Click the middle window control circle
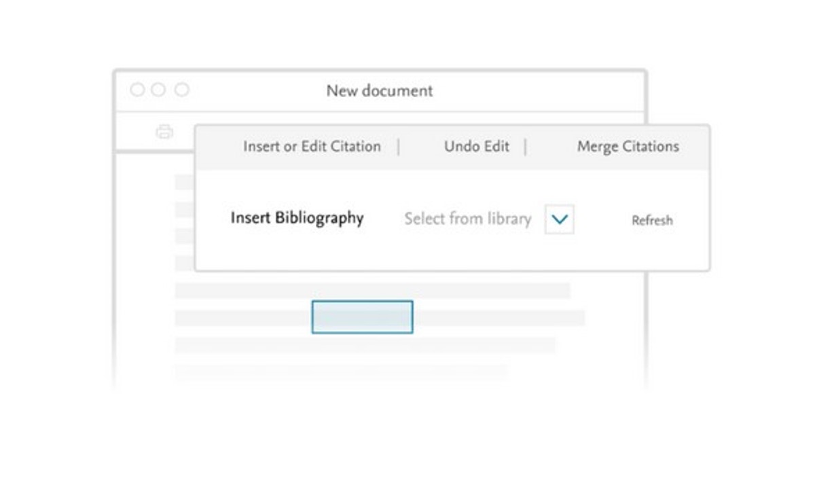The width and height of the screenshot is (815, 504). click(x=159, y=90)
